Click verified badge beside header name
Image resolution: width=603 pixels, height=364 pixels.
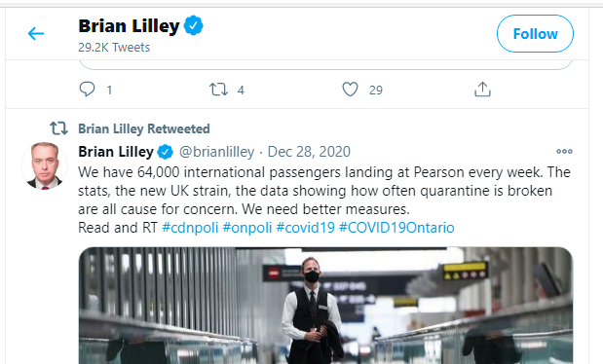(194, 25)
